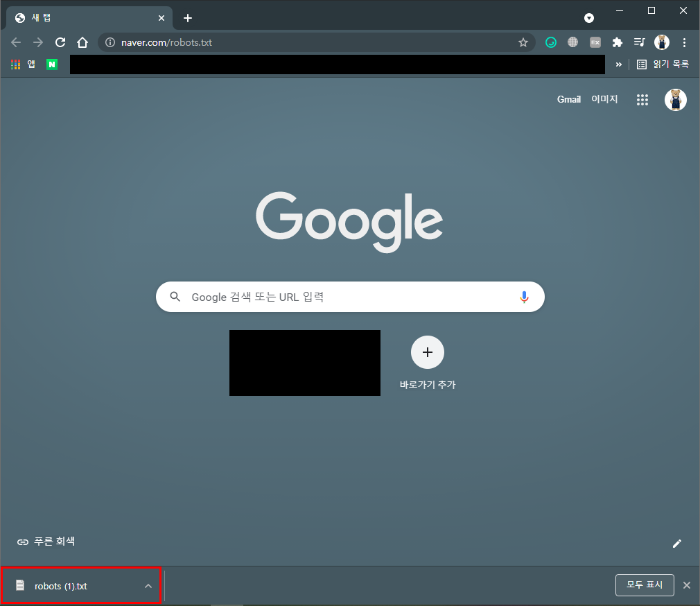
Task: Open the 푸른 회색 theme link
Action: tap(46, 542)
